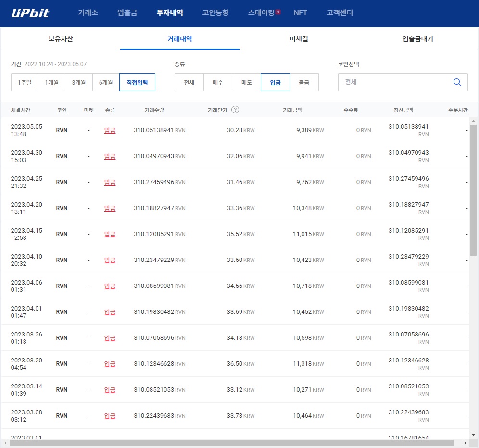This screenshot has width=479, height=448.
Task: Click the question mark help icon next to 거래단가
Action: (235, 110)
